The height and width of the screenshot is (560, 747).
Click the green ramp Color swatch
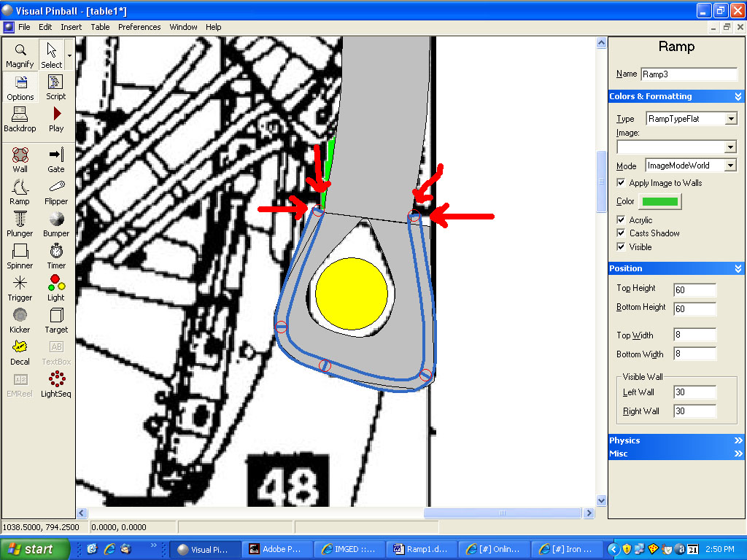[x=659, y=201]
